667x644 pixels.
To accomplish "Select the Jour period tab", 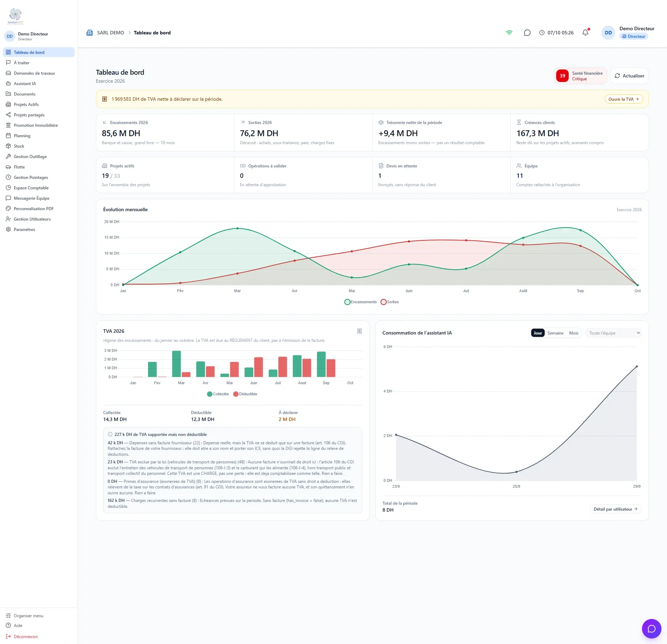I will pos(538,333).
